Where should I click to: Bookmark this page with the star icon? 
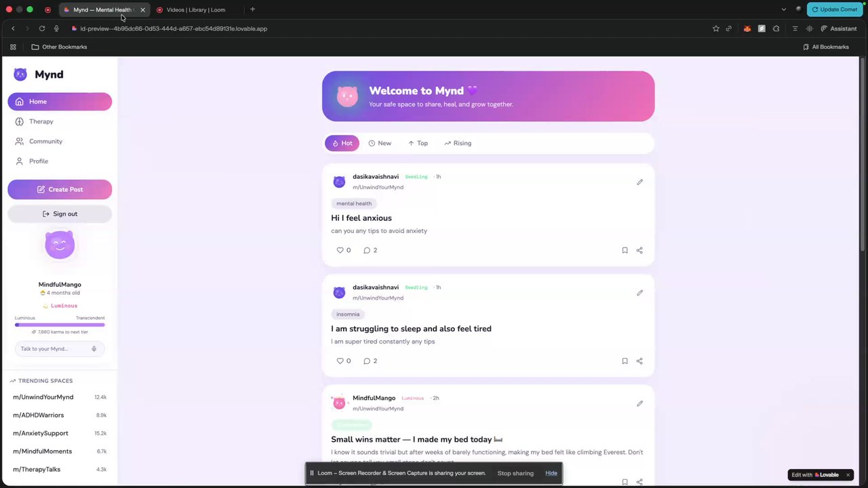point(715,28)
